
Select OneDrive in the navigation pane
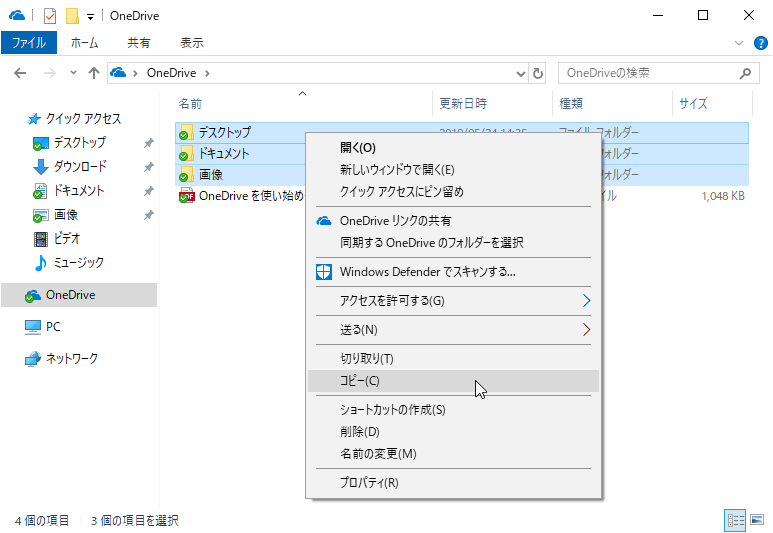79,295
